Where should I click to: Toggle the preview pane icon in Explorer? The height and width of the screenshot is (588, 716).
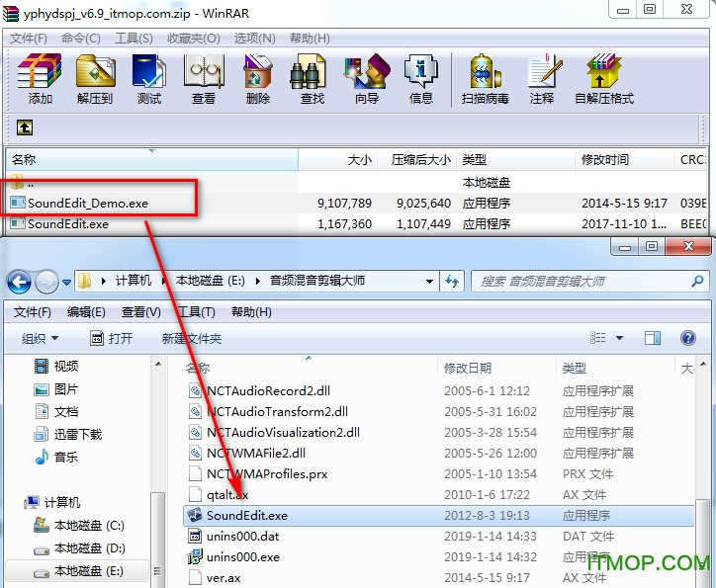[x=653, y=338]
